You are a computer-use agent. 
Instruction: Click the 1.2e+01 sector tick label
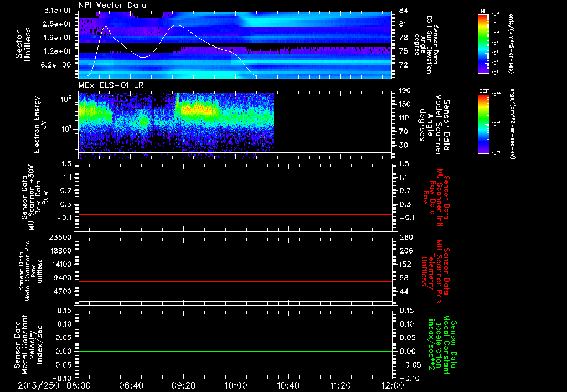(57, 51)
